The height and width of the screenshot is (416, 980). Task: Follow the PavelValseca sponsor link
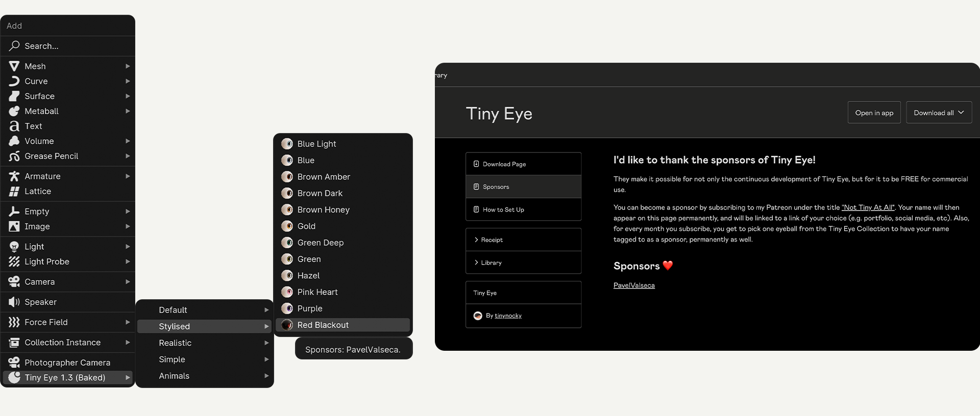634,285
